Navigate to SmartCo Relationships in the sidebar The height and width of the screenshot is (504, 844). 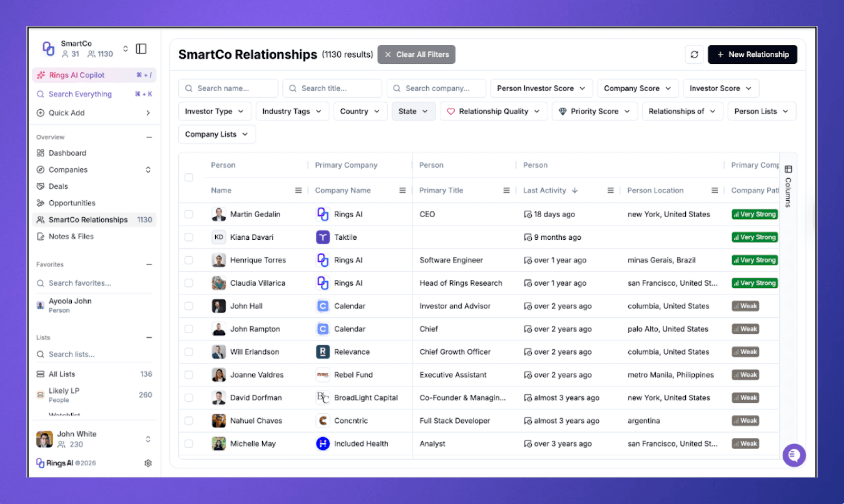[88, 219]
